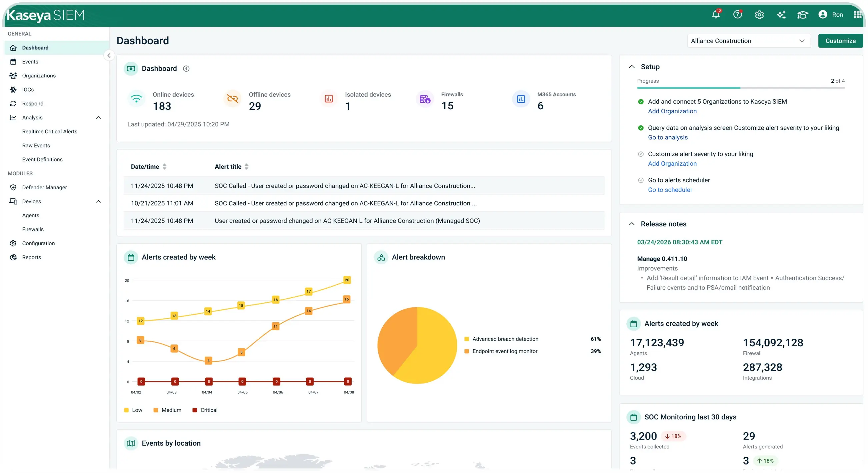Click Add Organization under Customize alert severity
The height and width of the screenshot is (473, 868).
[672, 164]
